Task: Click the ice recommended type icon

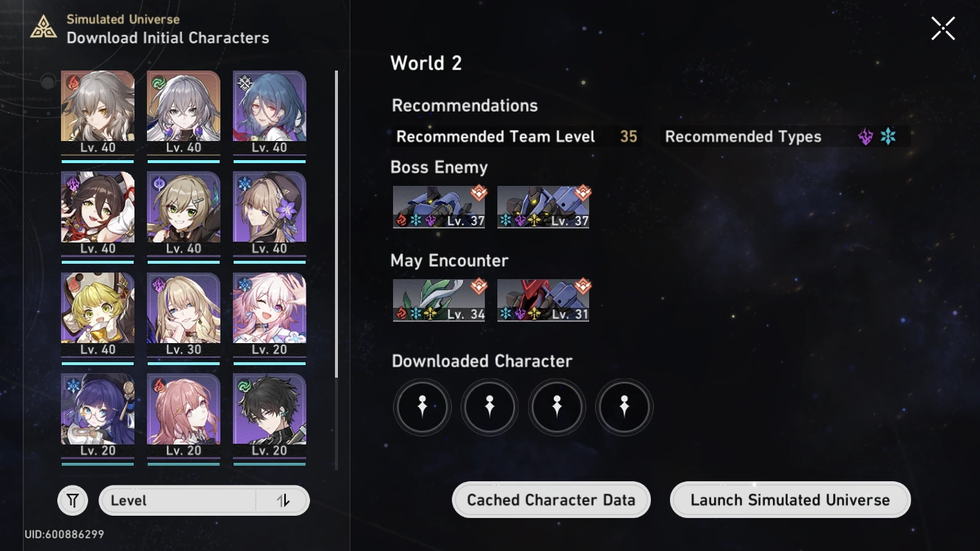Action: pyautogui.click(x=888, y=137)
